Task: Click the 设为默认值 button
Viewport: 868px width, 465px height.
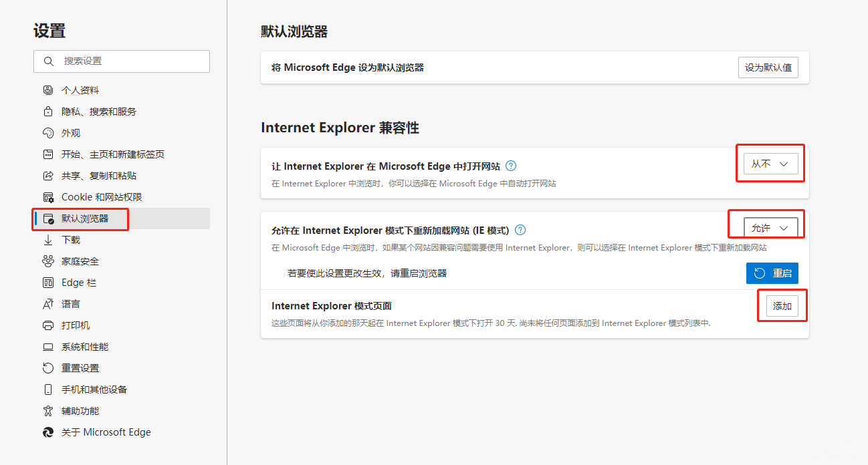Action: pyautogui.click(x=768, y=67)
